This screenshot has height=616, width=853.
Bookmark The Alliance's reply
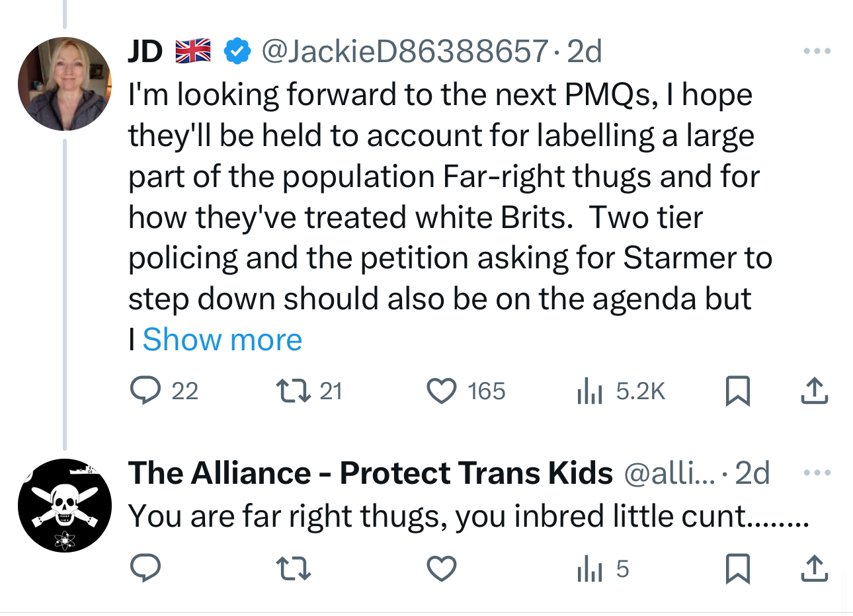(737, 568)
